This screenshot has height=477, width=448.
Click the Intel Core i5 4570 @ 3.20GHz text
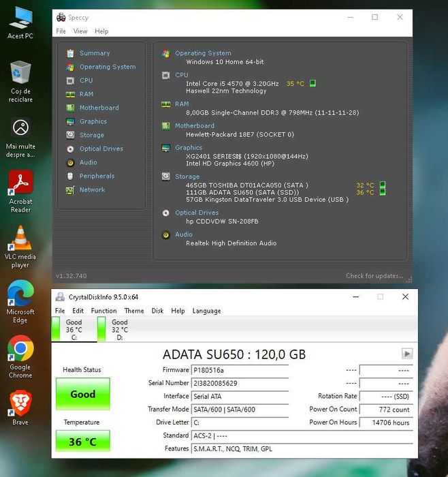(232, 83)
